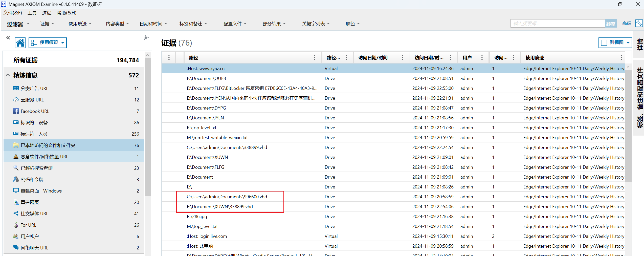The image size is (644, 256).
Task: Click the 转至 search button
Action: coord(611,24)
